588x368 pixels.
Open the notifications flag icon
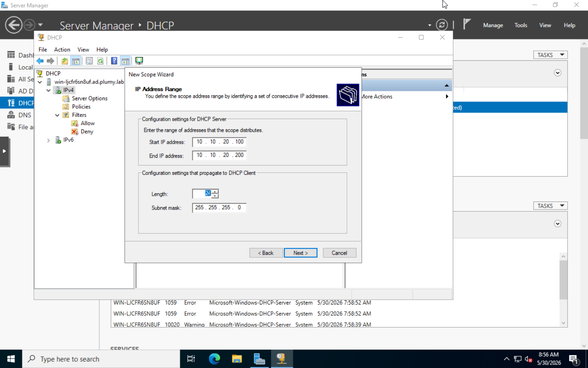pos(467,24)
